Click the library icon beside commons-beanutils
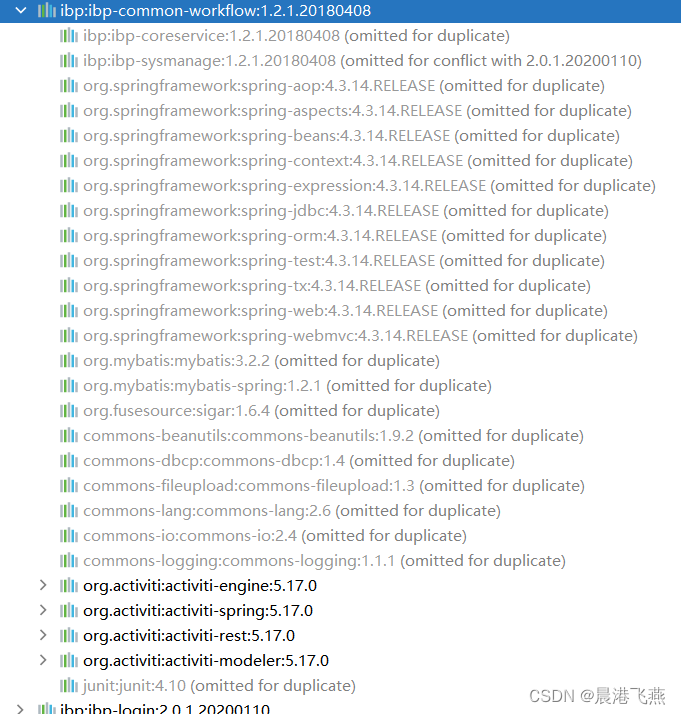The height and width of the screenshot is (714, 681). click(x=69, y=436)
